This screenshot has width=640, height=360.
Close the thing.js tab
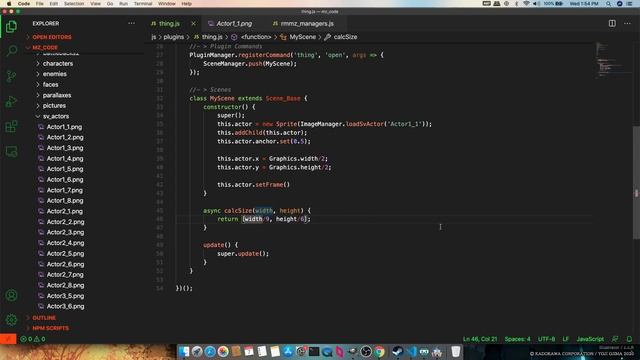193,24
